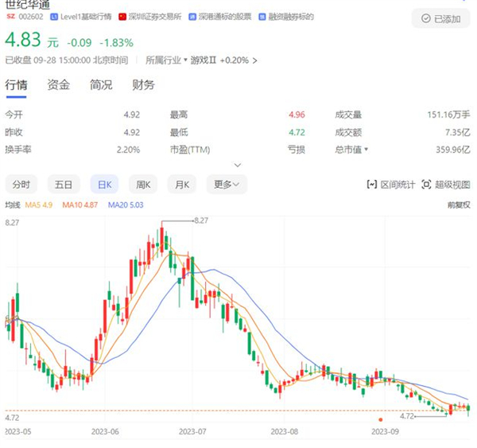Switch to the 行情 tab
Screen dimensions: 477x448
[x=16, y=85]
